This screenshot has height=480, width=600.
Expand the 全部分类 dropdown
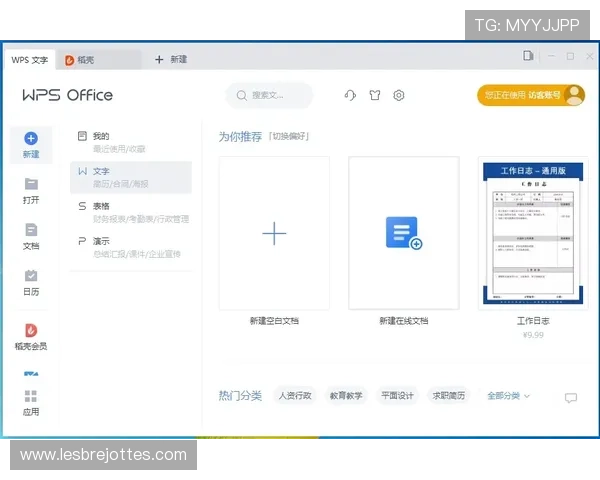click(x=509, y=396)
